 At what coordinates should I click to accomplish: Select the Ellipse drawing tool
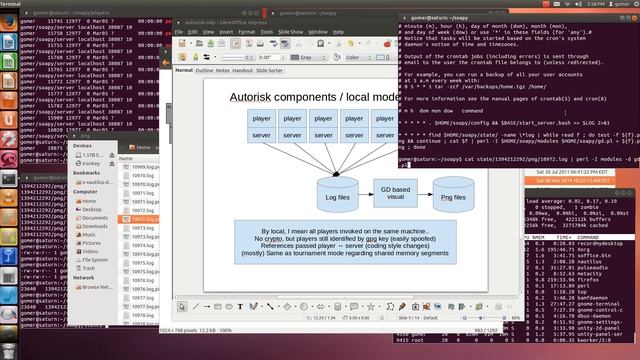coord(229,307)
